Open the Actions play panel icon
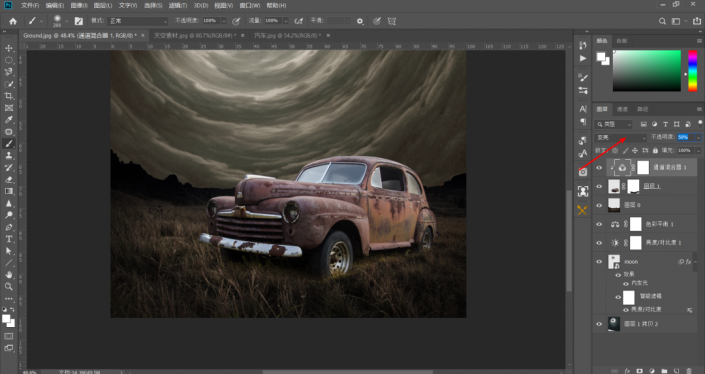 coord(583,58)
